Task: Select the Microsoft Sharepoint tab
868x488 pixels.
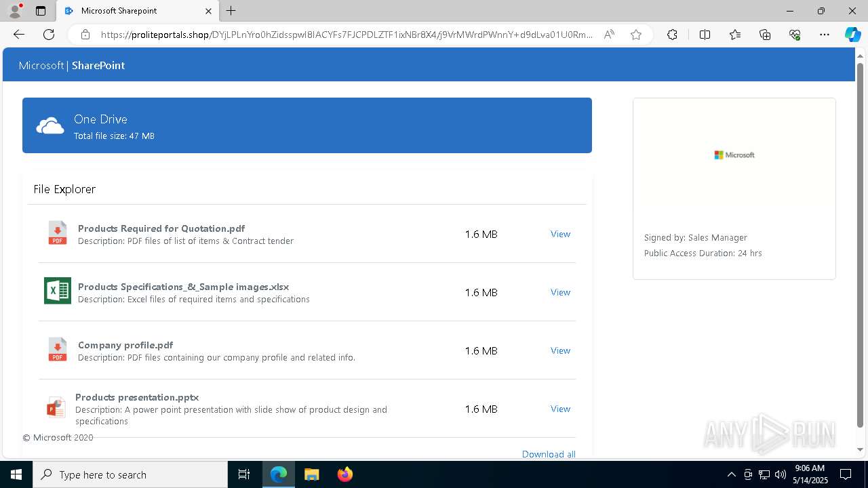Action: [138, 11]
